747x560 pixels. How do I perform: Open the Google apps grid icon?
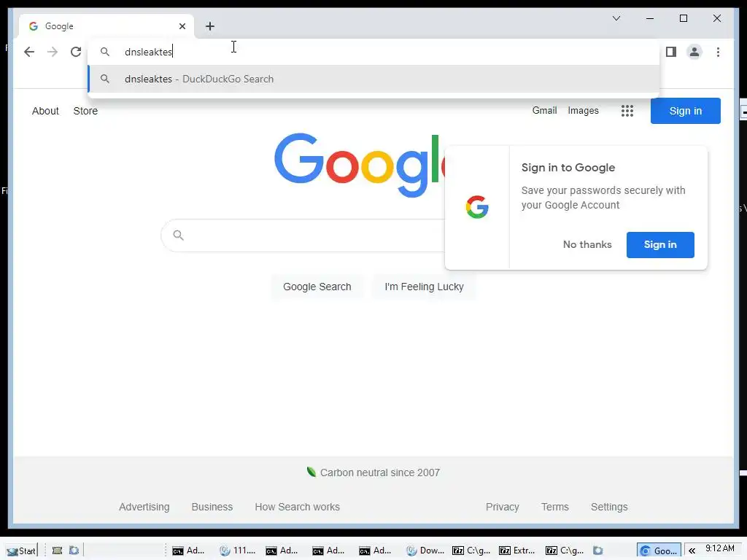627,111
